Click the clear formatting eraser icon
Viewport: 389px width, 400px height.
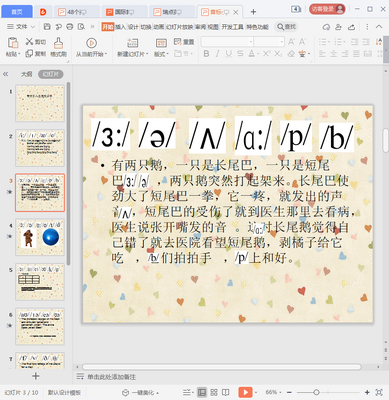coord(291,53)
